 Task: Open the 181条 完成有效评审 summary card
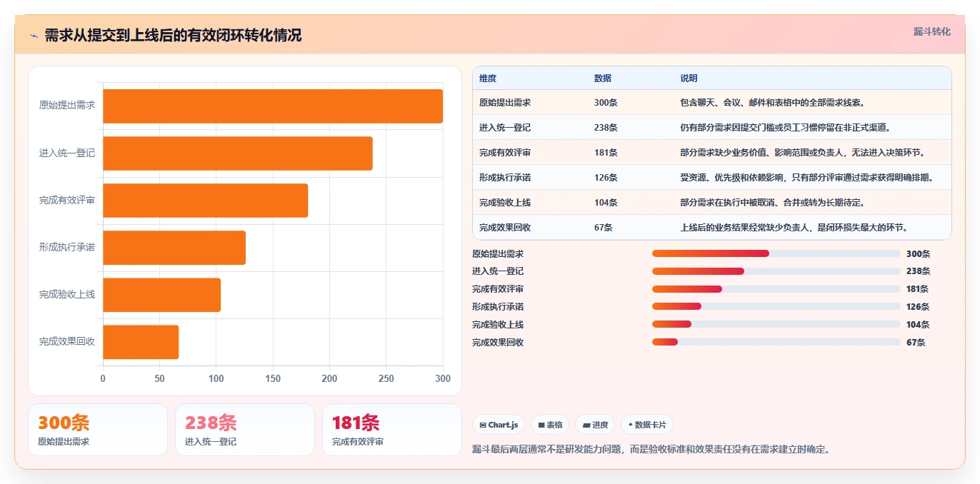[392, 430]
